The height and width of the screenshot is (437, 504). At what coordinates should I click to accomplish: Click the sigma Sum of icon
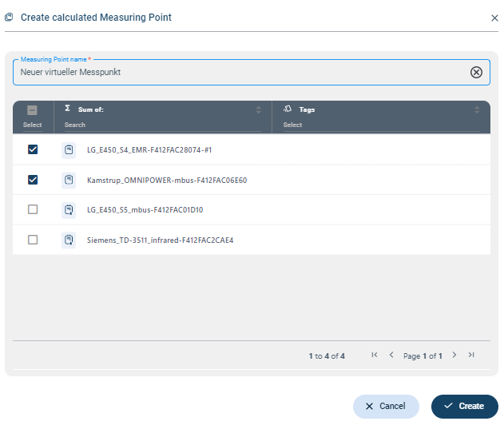pos(68,108)
